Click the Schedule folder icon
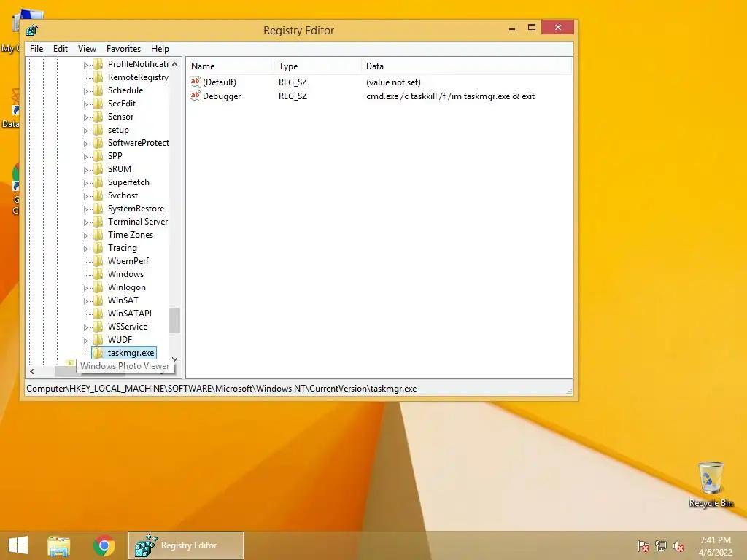 tap(98, 90)
